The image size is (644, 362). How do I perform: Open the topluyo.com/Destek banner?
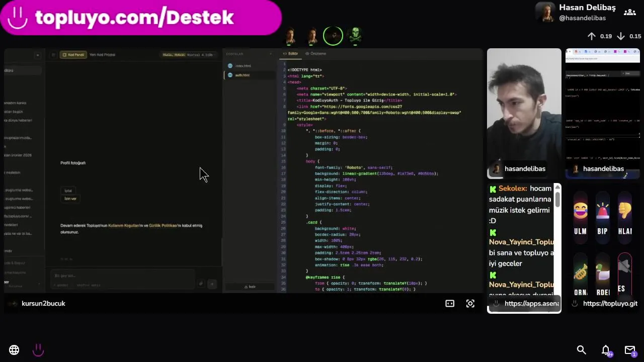pyautogui.click(x=140, y=18)
